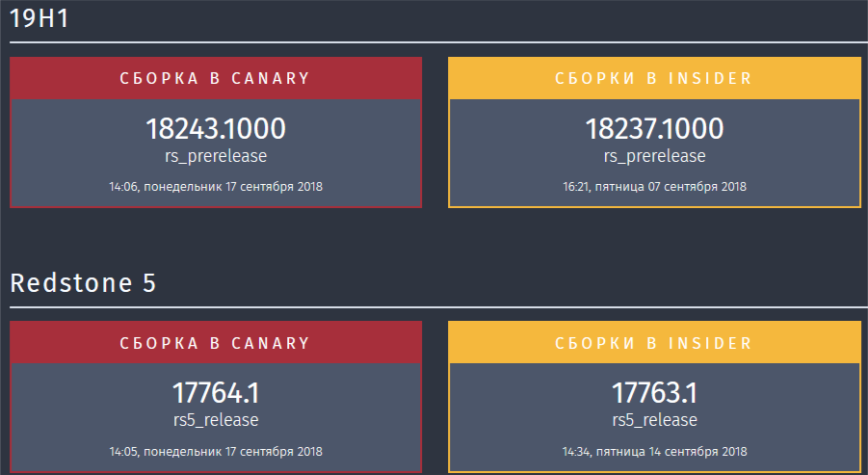Select the yellow Insider header under Redstone 5
The image size is (868, 475).
coord(654,343)
